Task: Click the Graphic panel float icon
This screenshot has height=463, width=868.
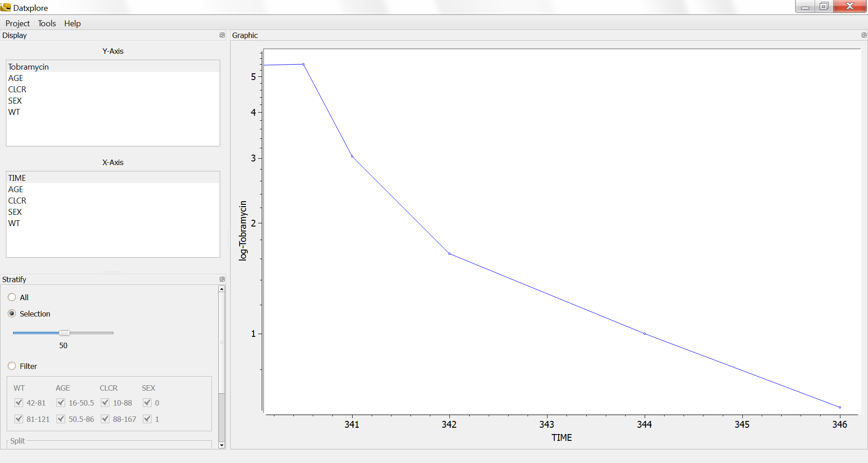Action: [863, 35]
